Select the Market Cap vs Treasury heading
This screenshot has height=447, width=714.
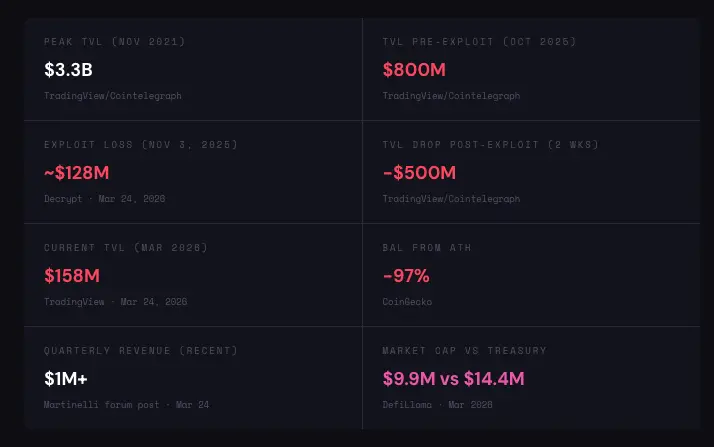coord(464,350)
